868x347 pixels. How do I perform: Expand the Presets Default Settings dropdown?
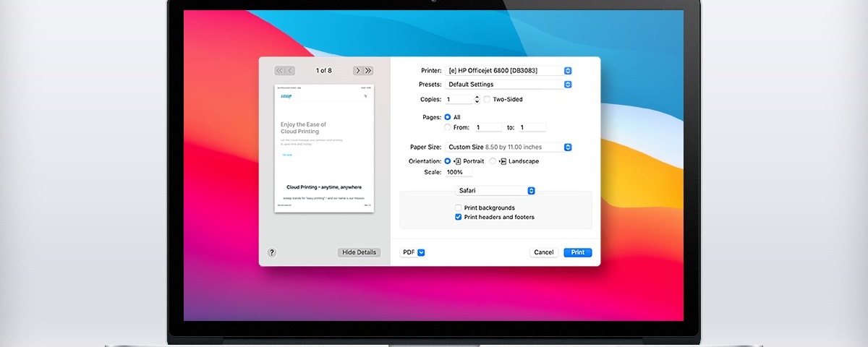click(508, 85)
